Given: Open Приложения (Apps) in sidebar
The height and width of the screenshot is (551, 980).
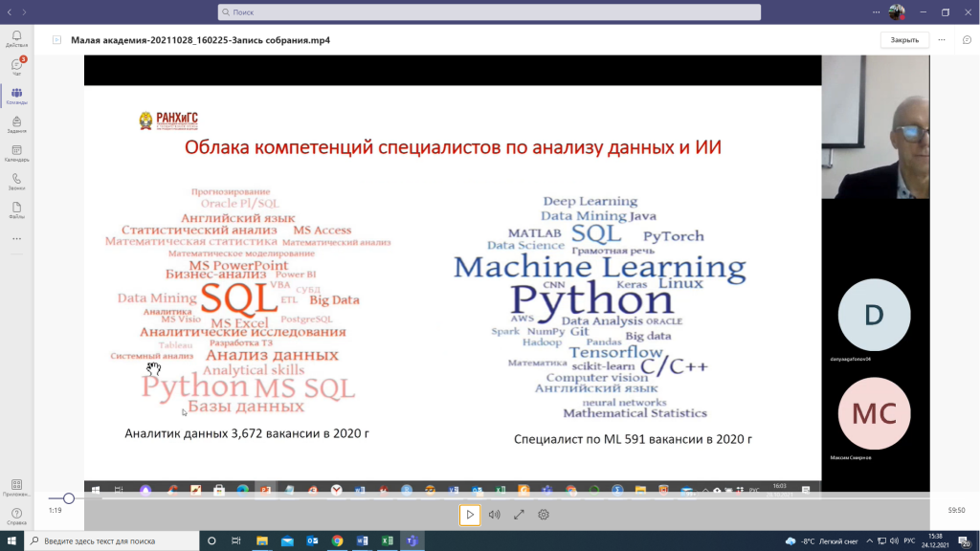Looking at the screenshot, I should click(x=16, y=488).
